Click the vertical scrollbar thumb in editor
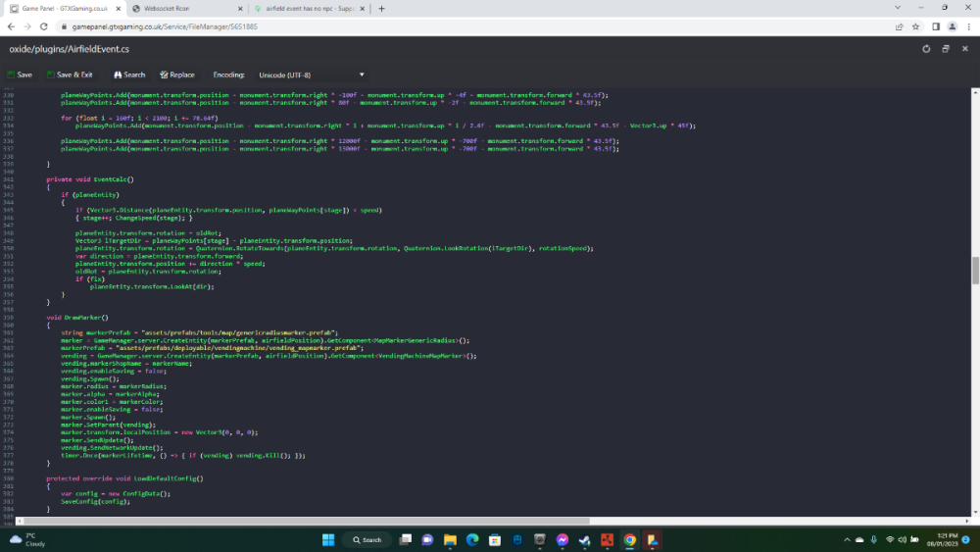 975,270
